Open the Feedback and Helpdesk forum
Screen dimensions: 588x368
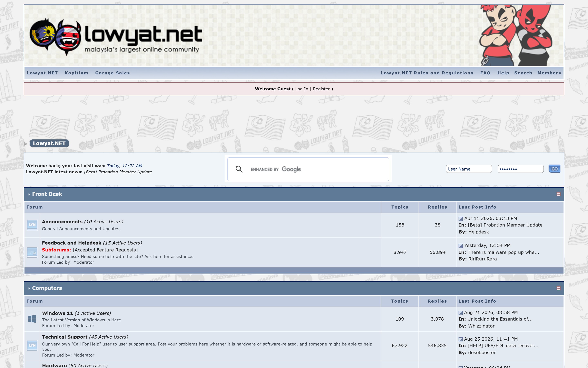click(72, 243)
